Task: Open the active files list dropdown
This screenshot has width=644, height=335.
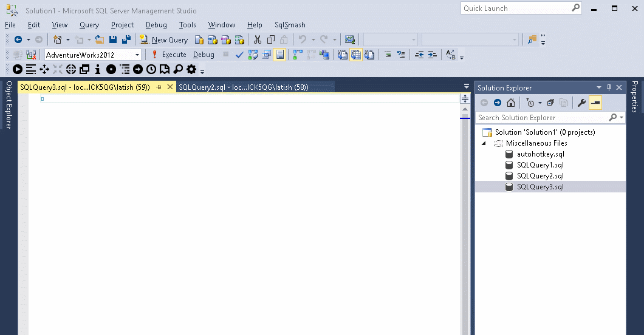Action: tap(466, 87)
